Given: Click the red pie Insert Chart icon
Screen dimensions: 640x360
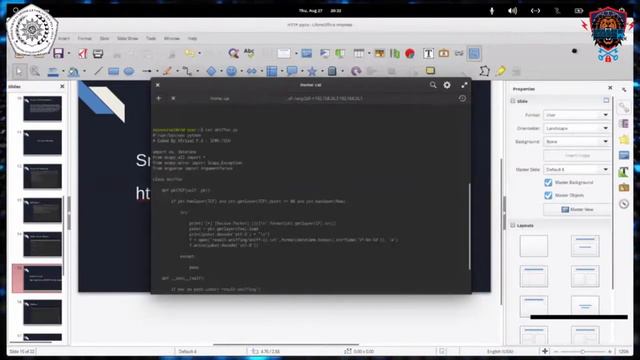Looking at the screenshot, I should pos(410,53).
